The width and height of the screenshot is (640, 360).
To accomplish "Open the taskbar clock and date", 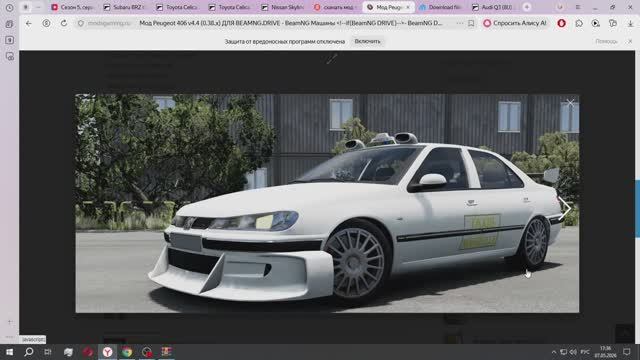I will [x=605, y=352].
